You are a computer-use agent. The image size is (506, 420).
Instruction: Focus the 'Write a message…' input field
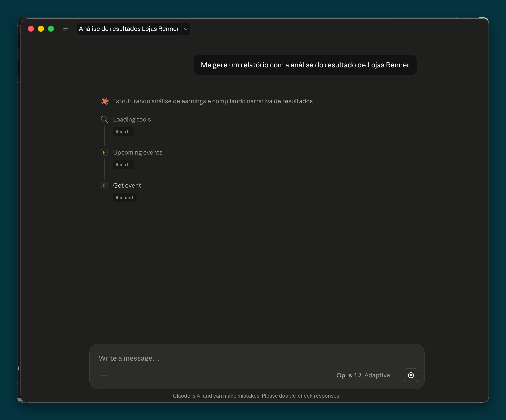(x=257, y=358)
